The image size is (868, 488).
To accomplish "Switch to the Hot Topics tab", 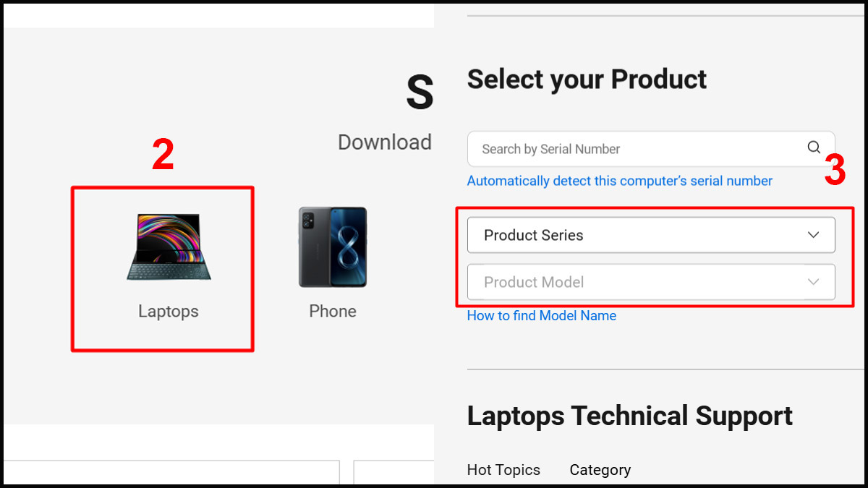I will point(503,469).
